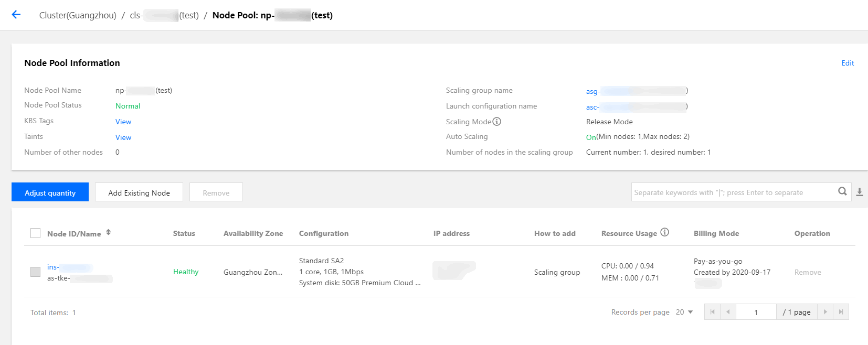Check the select-all nodes checkbox
868x345 pixels.
pyautogui.click(x=35, y=233)
